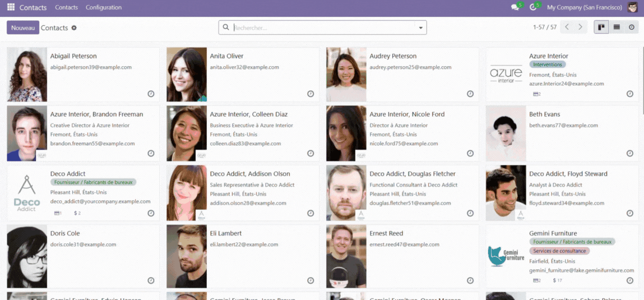Image resolution: width=644 pixels, height=300 pixels.
Task: Click the user avatar in top bar
Action: tap(632, 7)
